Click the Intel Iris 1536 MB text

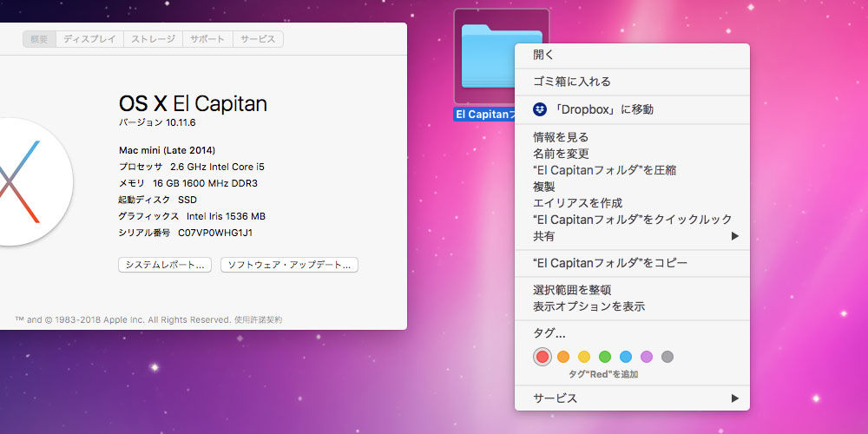coord(226,216)
